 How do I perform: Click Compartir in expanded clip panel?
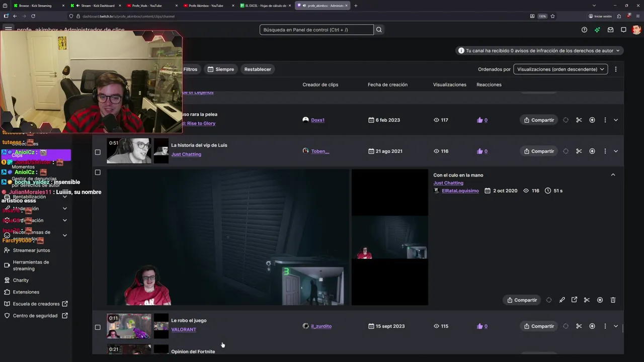click(x=522, y=300)
